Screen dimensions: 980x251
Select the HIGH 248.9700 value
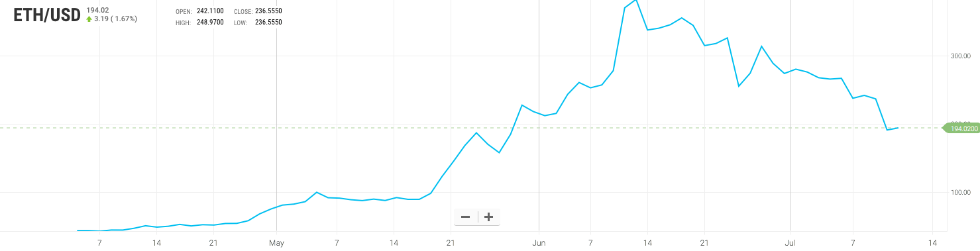point(210,23)
